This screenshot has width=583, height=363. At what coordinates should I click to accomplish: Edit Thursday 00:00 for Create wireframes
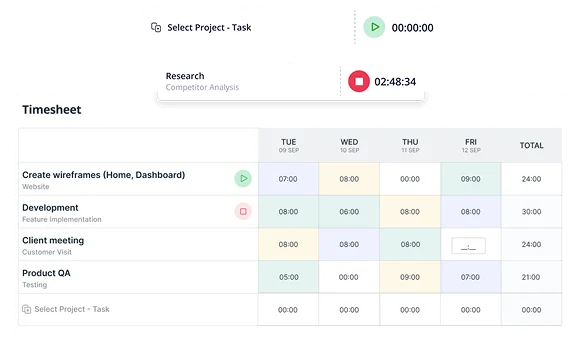(x=410, y=179)
